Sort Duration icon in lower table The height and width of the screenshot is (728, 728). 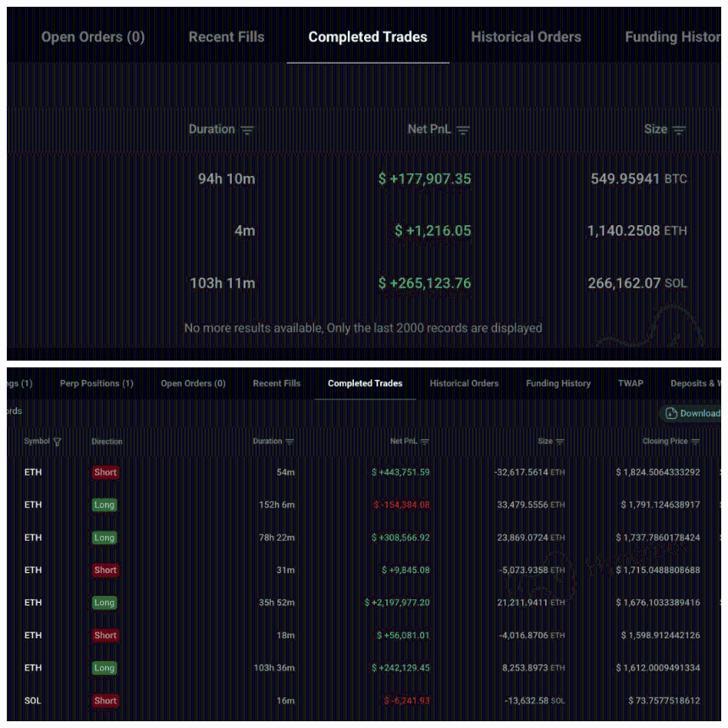click(290, 442)
